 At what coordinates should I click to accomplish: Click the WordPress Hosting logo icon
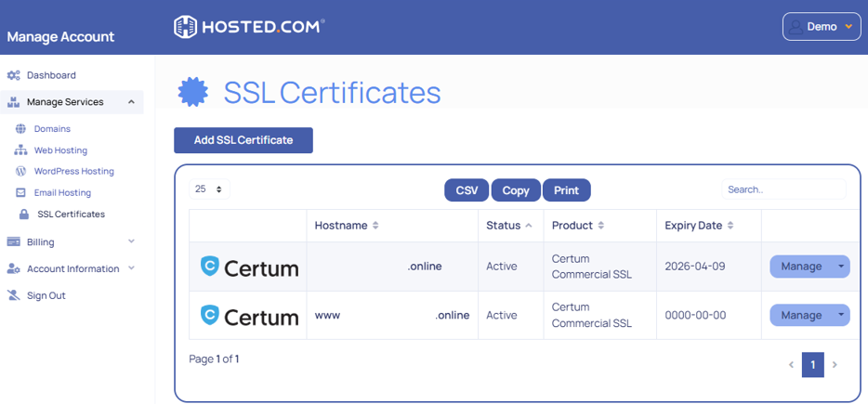pyautogui.click(x=20, y=172)
